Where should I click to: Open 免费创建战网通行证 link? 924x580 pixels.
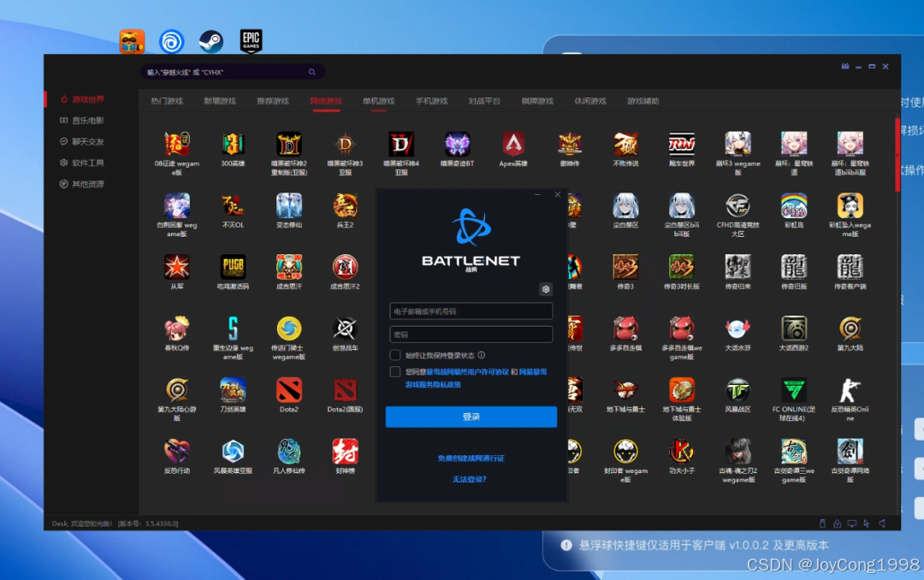coord(471,458)
